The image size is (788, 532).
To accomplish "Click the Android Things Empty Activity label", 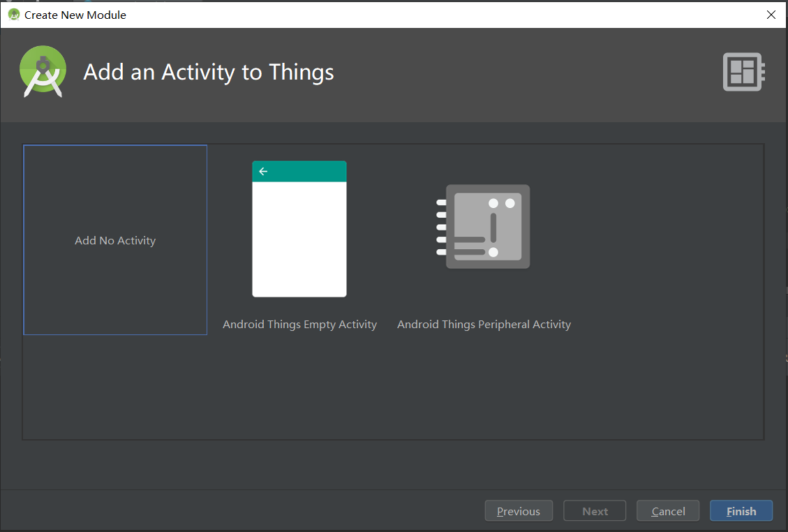I will [299, 325].
